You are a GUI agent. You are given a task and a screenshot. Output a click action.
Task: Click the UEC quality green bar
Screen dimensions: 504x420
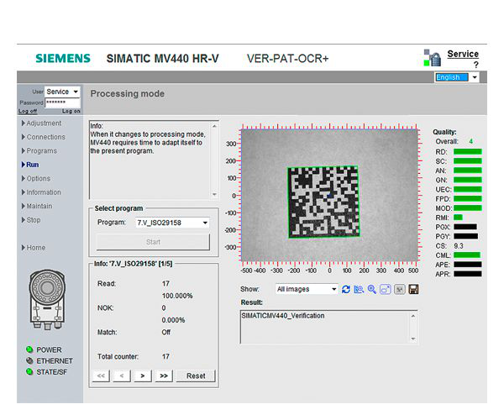(x=468, y=189)
